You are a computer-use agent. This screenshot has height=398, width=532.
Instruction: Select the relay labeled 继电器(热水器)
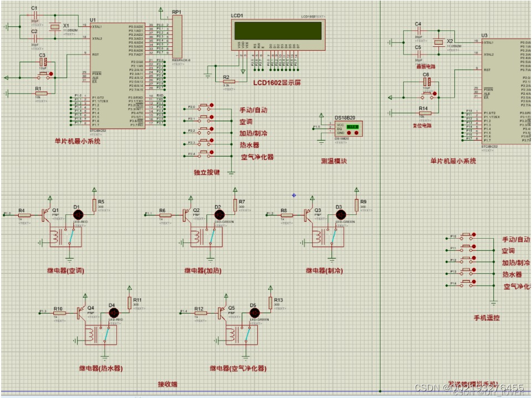(101, 335)
